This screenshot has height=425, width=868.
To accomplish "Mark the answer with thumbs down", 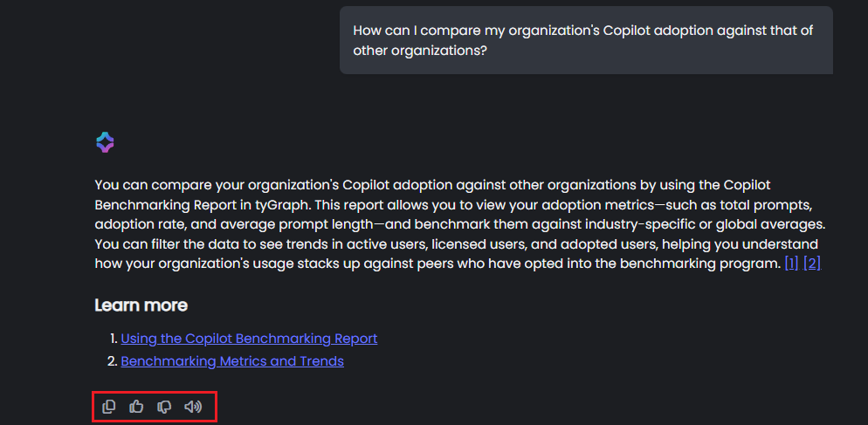I will click(x=164, y=407).
